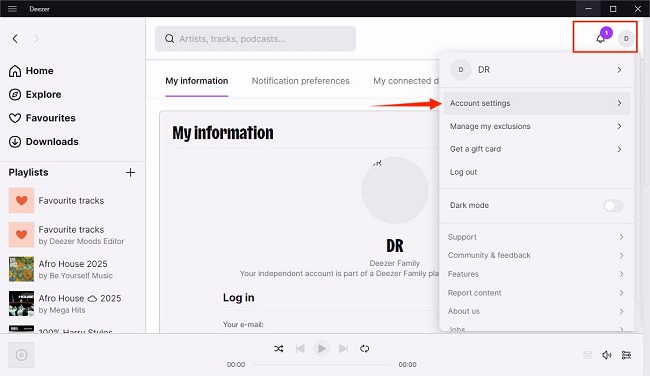Open Downloads in the sidebar
This screenshot has width=650, height=376.
click(44, 142)
